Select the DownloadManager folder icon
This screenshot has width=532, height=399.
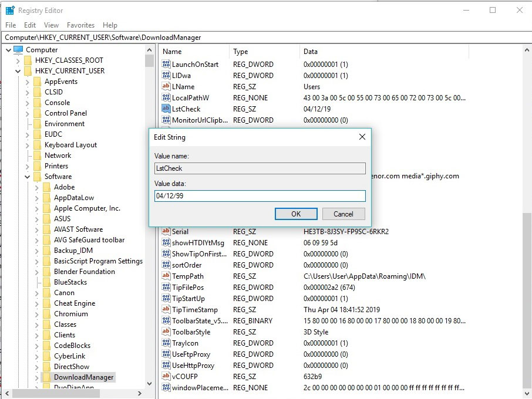(46, 377)
